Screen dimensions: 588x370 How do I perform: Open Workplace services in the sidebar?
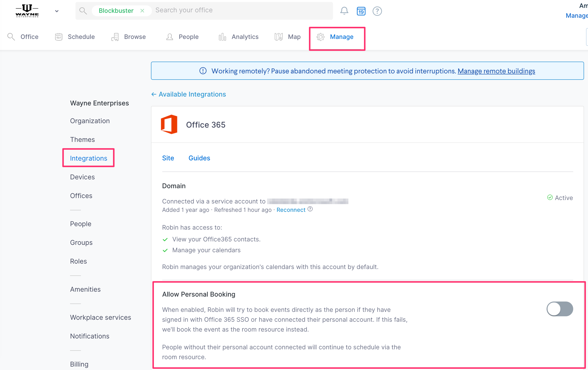coord(101,317)
